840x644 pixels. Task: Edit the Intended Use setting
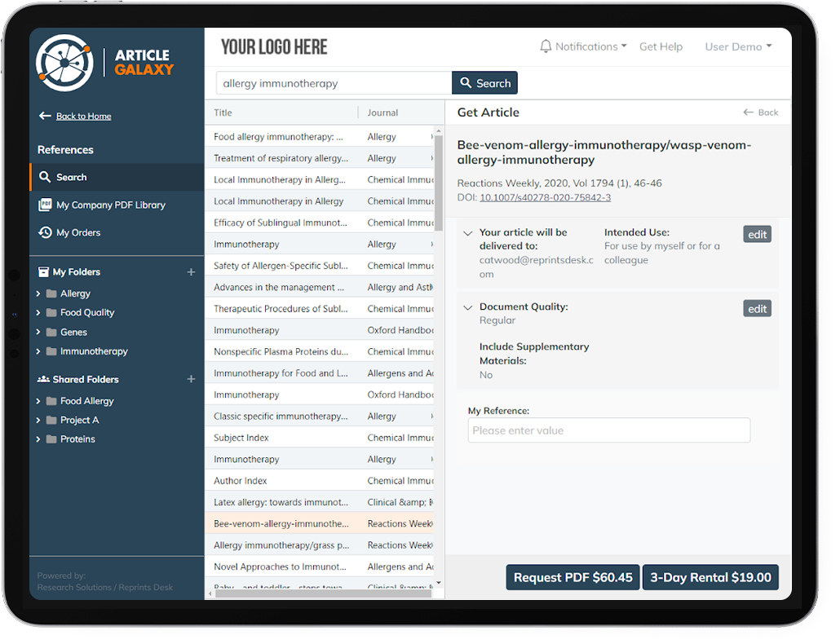(x=757, y=234)
